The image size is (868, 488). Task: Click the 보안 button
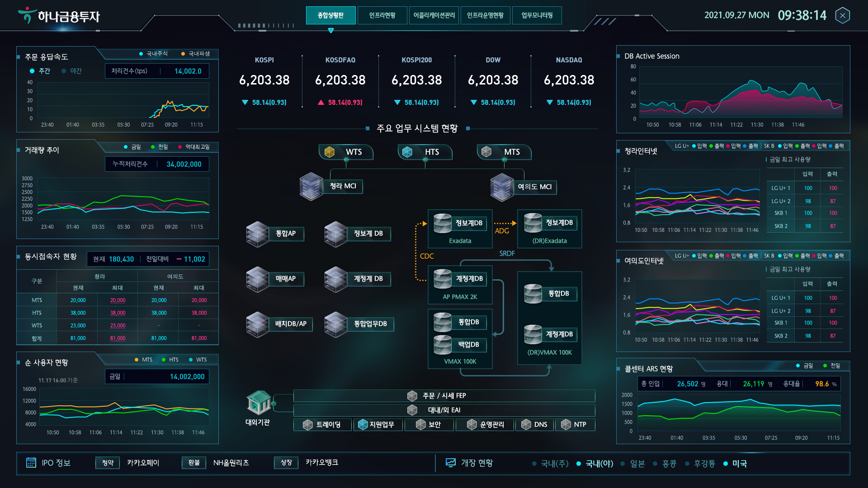pos(429,425)
